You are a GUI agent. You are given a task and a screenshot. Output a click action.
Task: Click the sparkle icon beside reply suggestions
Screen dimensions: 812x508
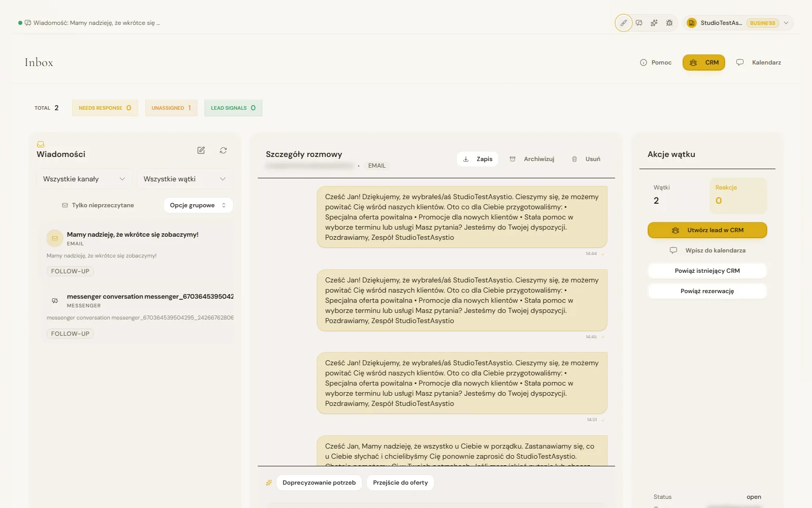point(269,483)
